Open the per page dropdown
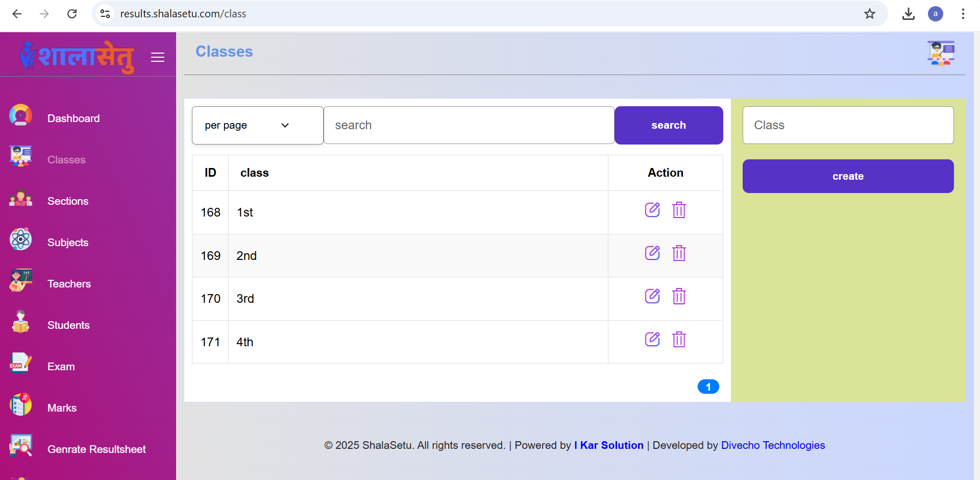The height and width of the screenshot is (480, 980). [257, 125]
